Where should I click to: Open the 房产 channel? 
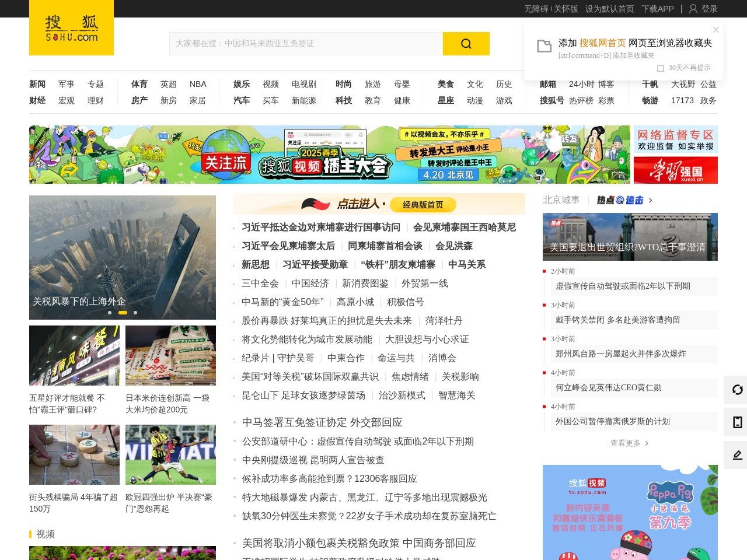coord(139,100)
